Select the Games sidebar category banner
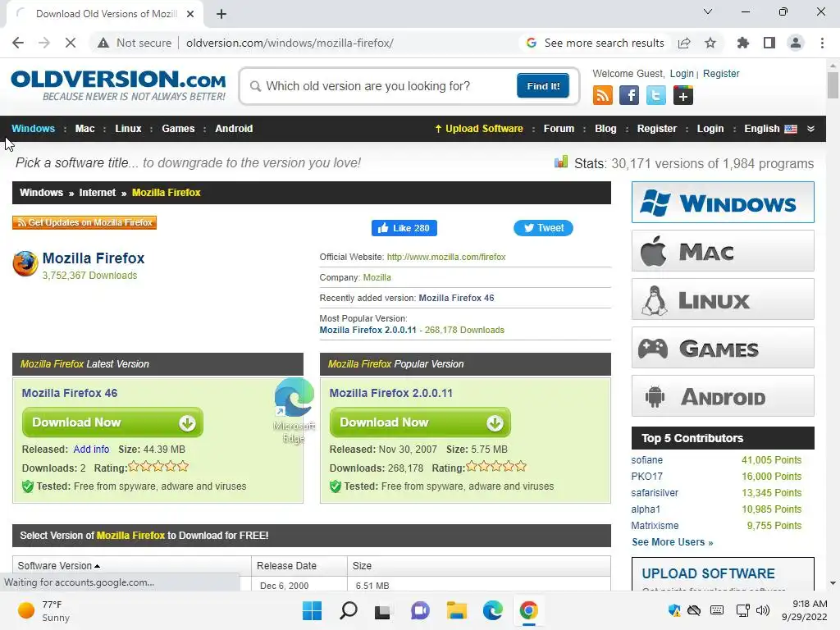The width and height of the screenshot is (840, 630). (723, 348)
